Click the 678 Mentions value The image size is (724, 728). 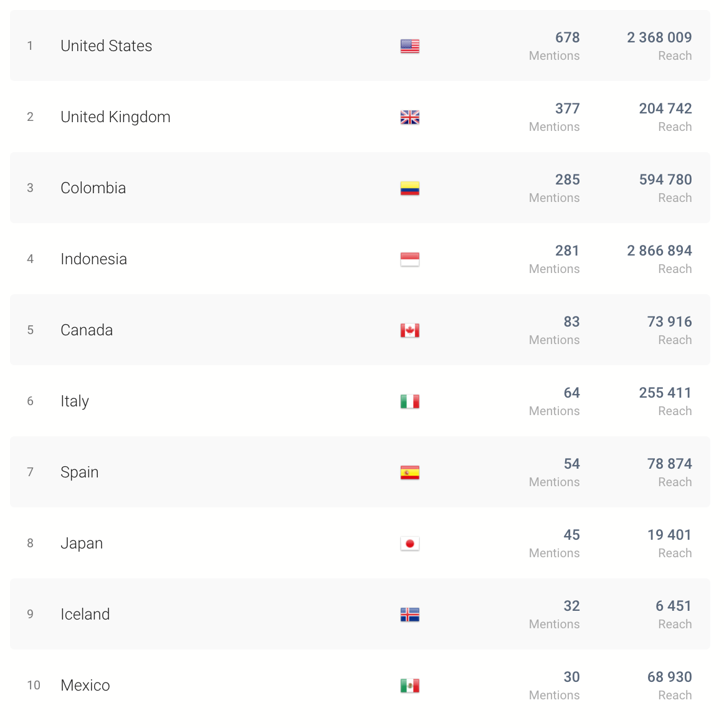[x=567, y=37]
